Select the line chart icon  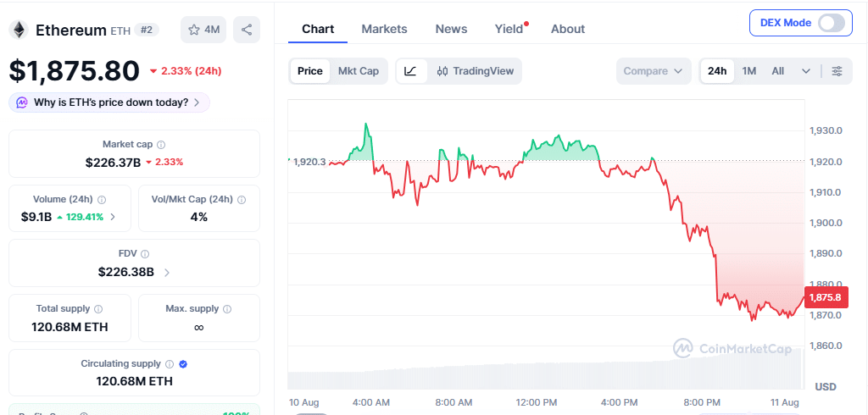point(411,71)
